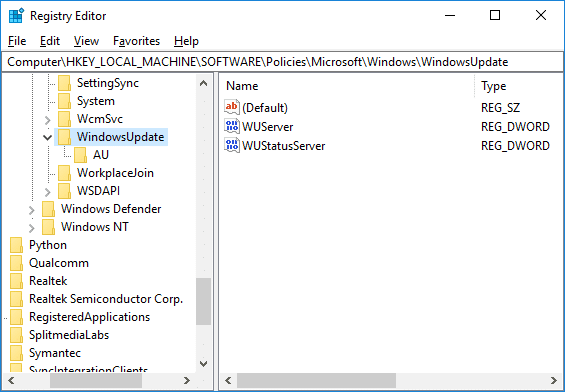Click the values pane scroll left arrow

point(228,380)
